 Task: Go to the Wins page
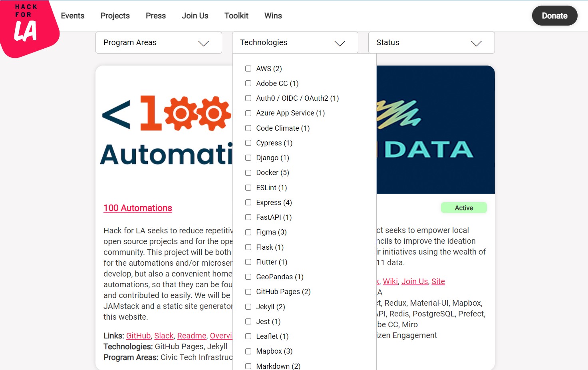tap(273, 16)
